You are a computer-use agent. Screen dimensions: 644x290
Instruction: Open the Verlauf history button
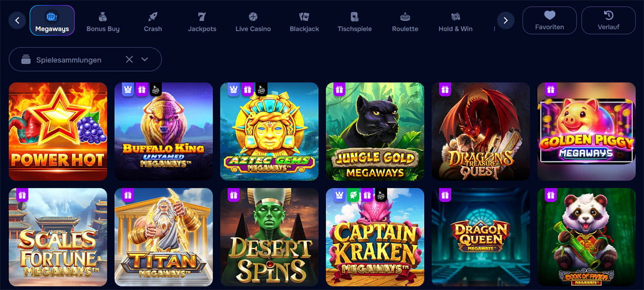click(x=608, y=20)
